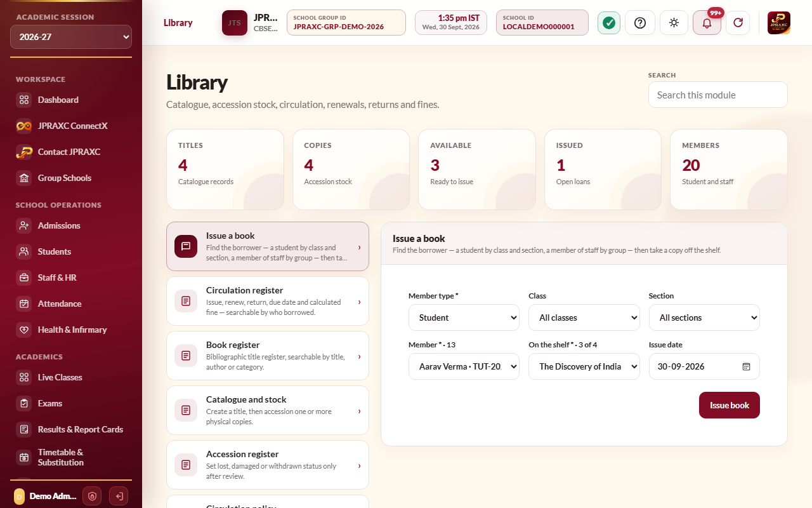
Task: Open Group Schools in the sidebar
Action: [71, 178]
